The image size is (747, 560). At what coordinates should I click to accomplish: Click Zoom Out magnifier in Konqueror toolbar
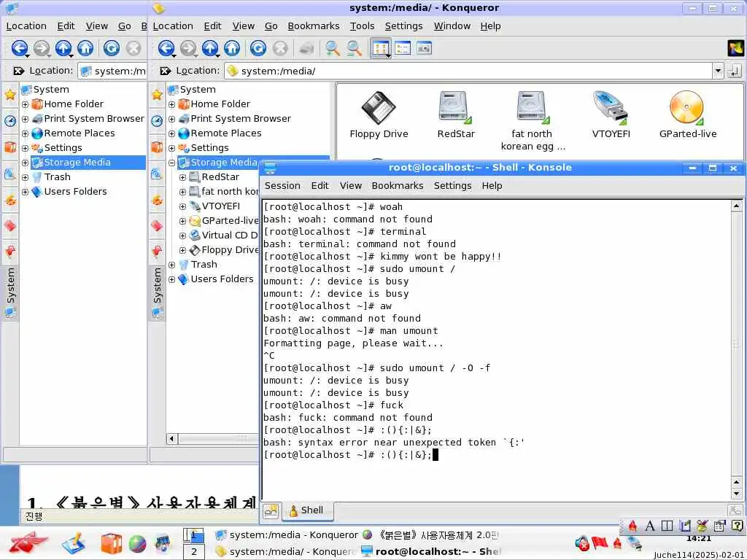(x=354, y=48)
